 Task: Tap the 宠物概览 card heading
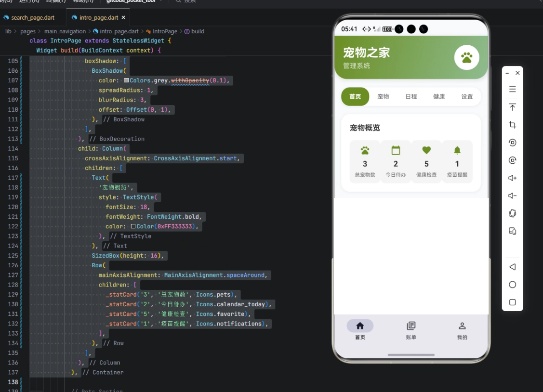[365, 128]
